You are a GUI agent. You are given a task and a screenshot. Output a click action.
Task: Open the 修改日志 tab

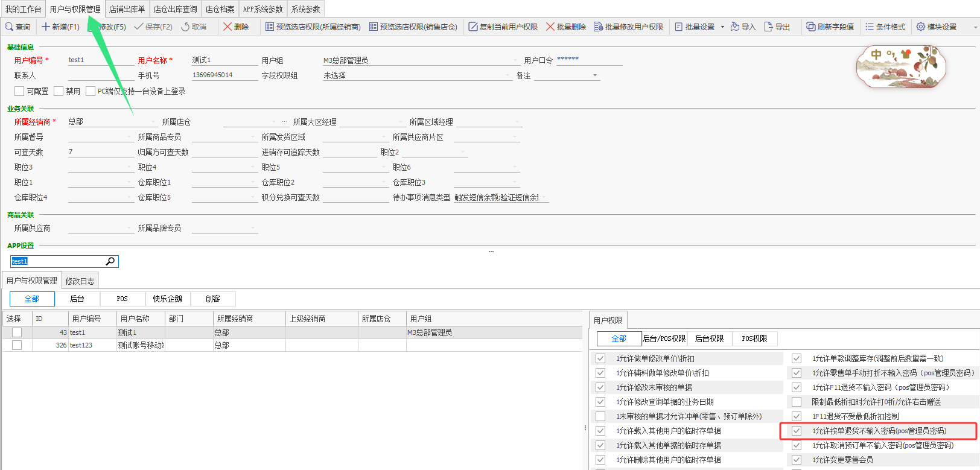pyautogui.click(x=80, y=281)
